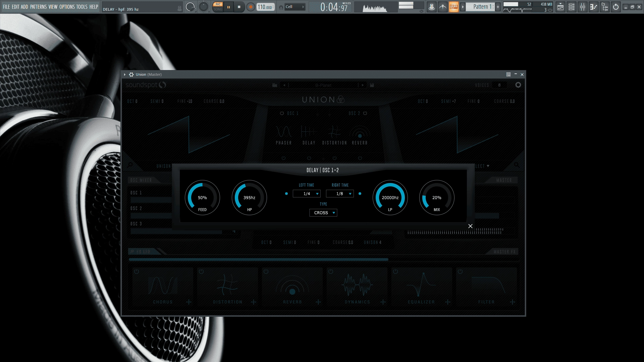The image size is (644, 362).
Task: Click the HP 395hz knob
Action: click(249, 198)
